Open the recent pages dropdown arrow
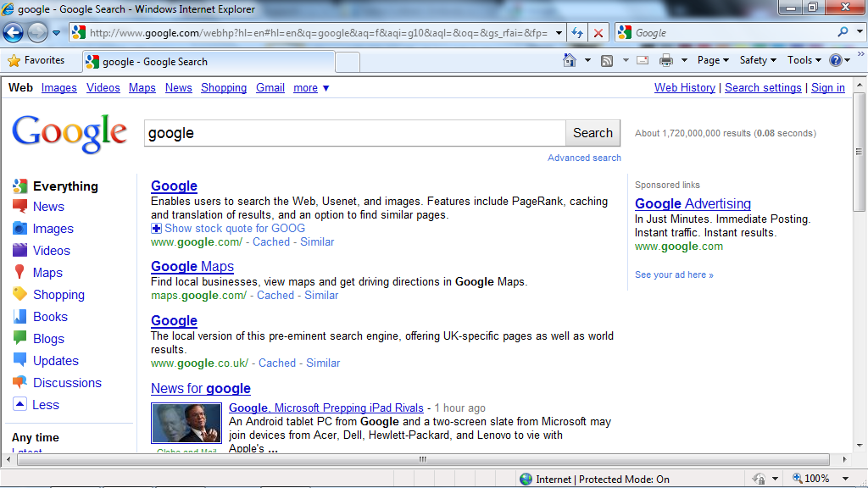868x488 pixels. coord(56,33)
